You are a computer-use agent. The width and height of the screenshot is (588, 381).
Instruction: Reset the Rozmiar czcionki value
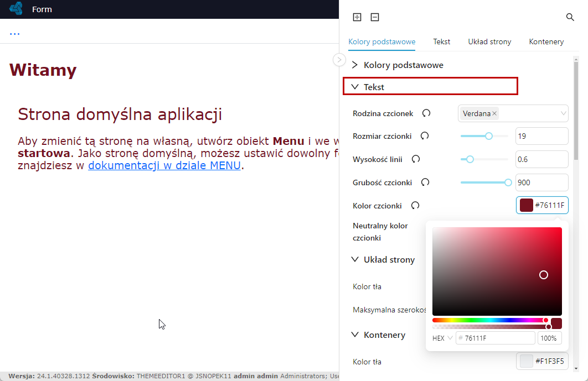(425, 136)
